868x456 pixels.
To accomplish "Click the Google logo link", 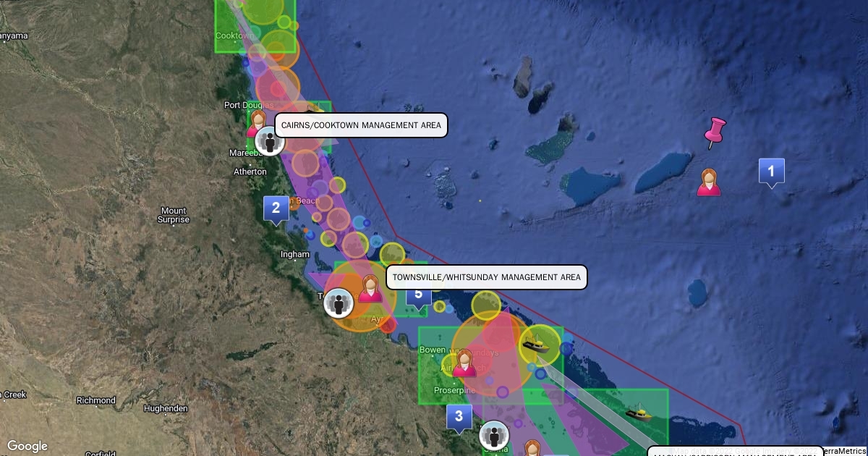I will coord(27,446).
